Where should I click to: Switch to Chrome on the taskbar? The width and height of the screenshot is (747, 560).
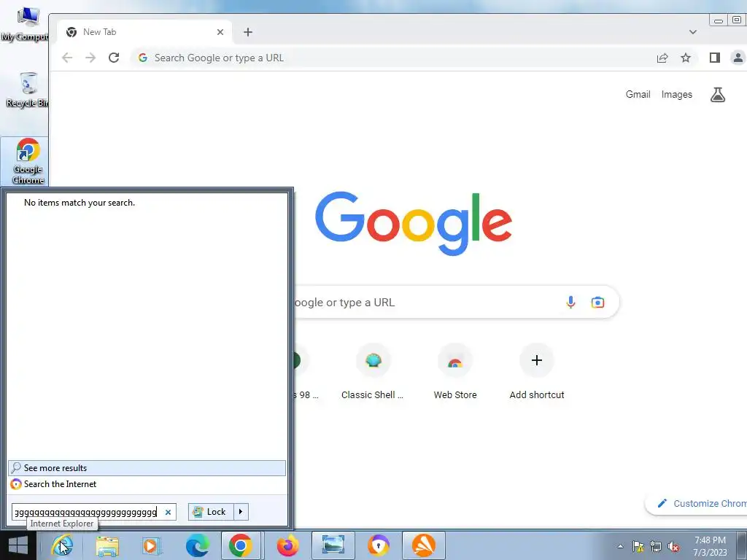point(241,545)
